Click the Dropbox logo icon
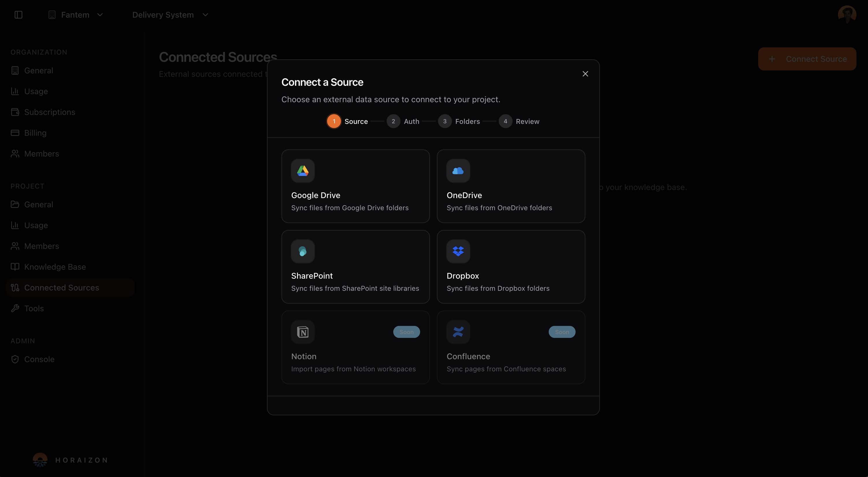The width and height of the screenshot is (868, 477). point(458,251)
